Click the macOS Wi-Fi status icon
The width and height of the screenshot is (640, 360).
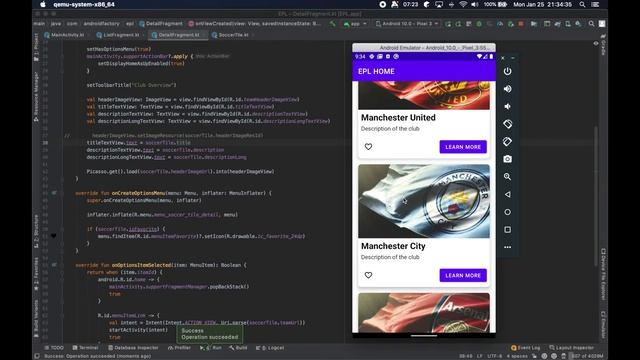click(463, 5)
